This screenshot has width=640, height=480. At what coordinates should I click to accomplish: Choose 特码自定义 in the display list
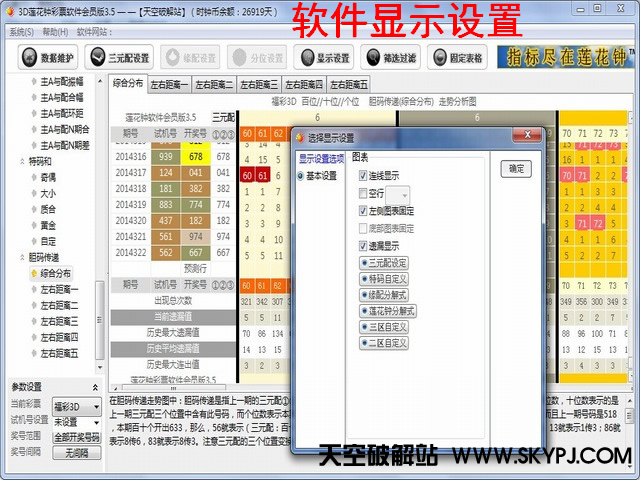click(388, 278)
